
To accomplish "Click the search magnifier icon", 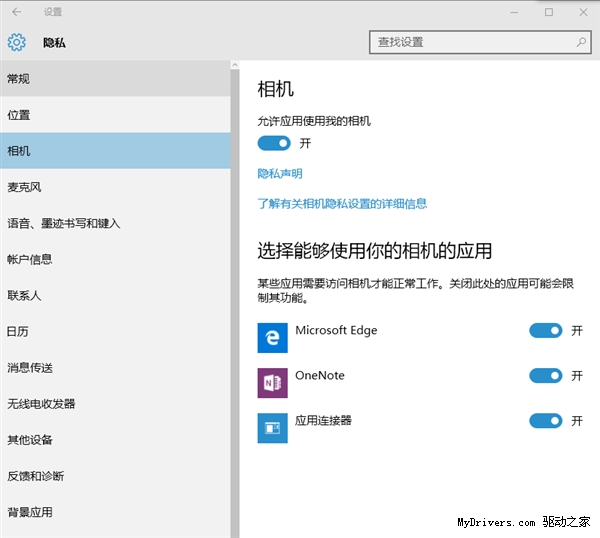I will [580, 43].
